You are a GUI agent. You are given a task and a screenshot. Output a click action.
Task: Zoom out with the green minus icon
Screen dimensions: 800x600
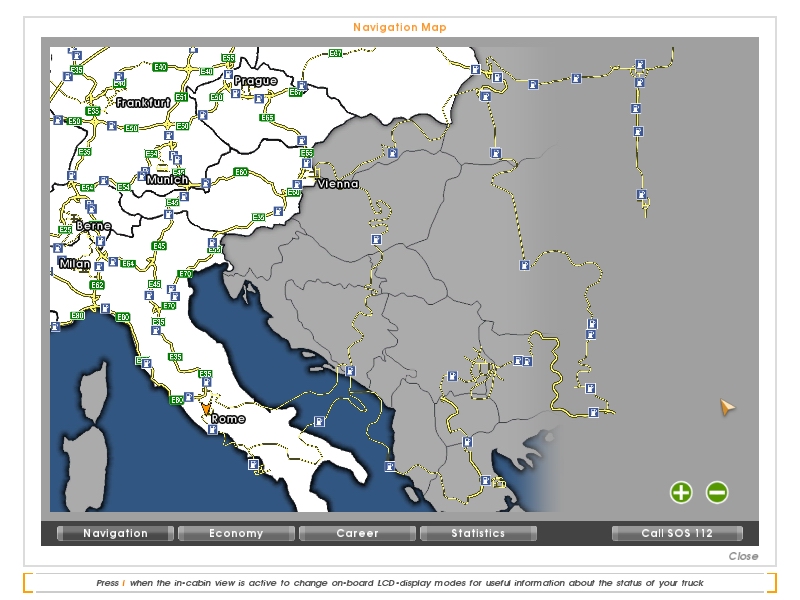tap(717, 492)
